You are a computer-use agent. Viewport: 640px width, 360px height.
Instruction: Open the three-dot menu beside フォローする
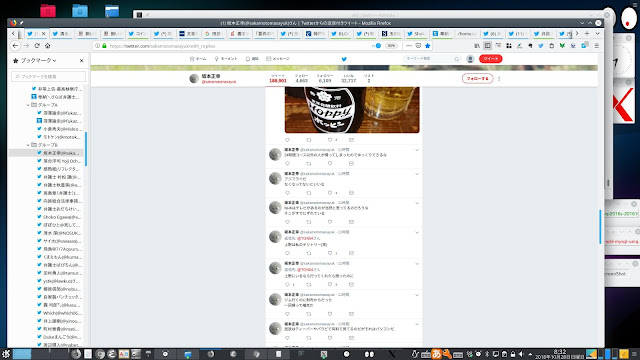pos(499,78)
